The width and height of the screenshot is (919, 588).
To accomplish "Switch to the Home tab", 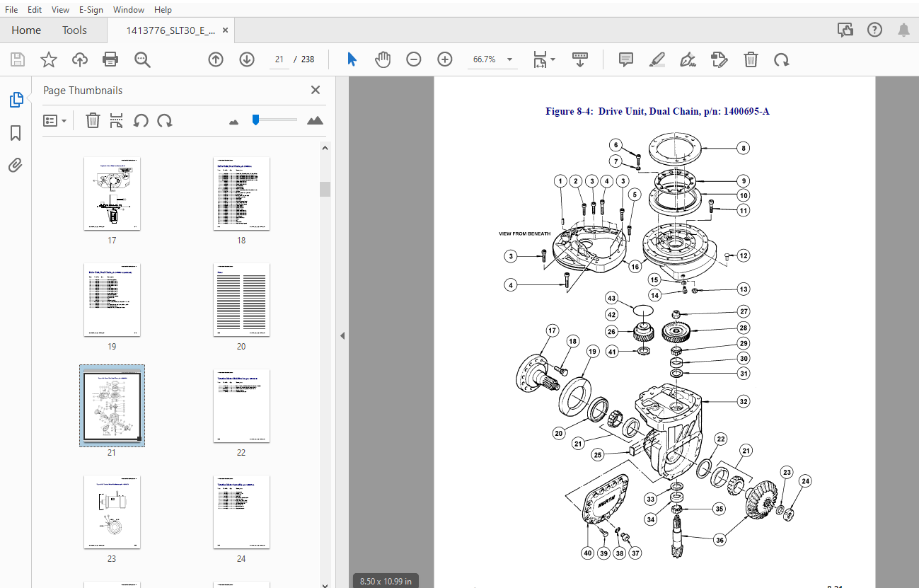I will click(x=26, y=30).
